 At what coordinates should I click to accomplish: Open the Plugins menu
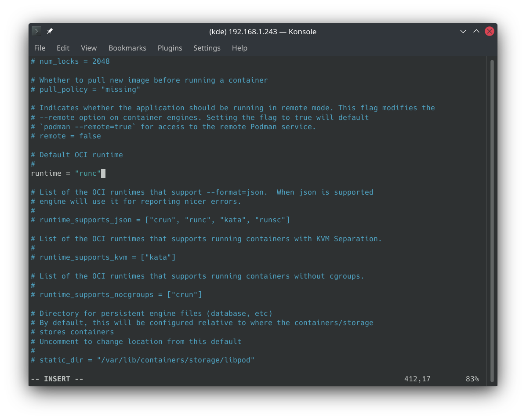170,48
